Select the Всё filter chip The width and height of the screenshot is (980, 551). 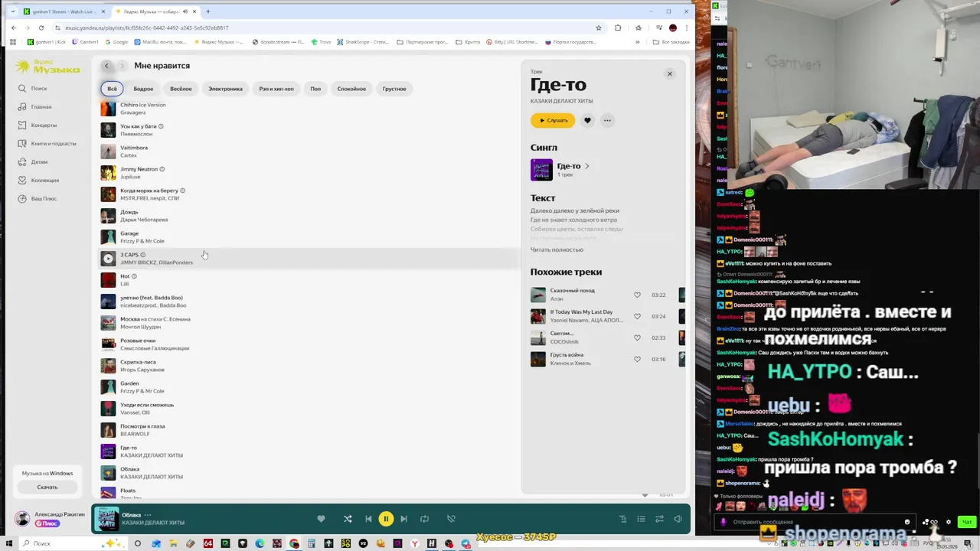(x=112, y=89)
